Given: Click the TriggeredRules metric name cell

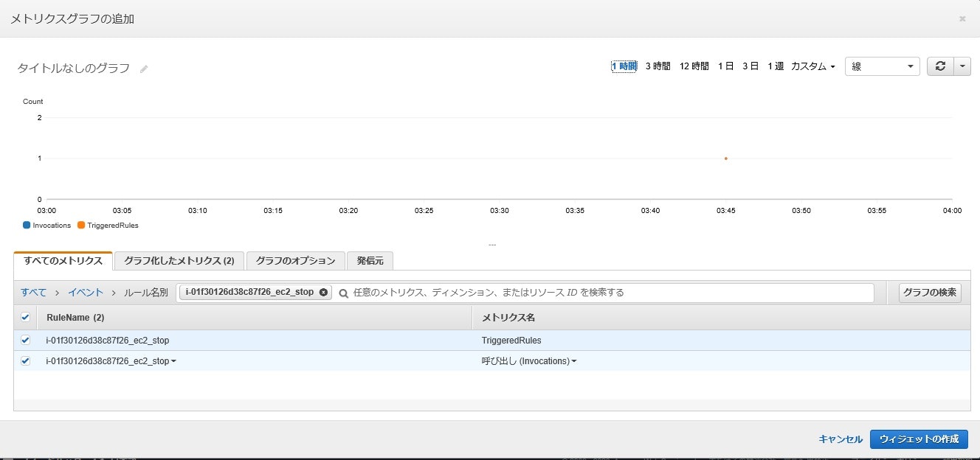Looking at the screenshot, I should click(511, 341).
